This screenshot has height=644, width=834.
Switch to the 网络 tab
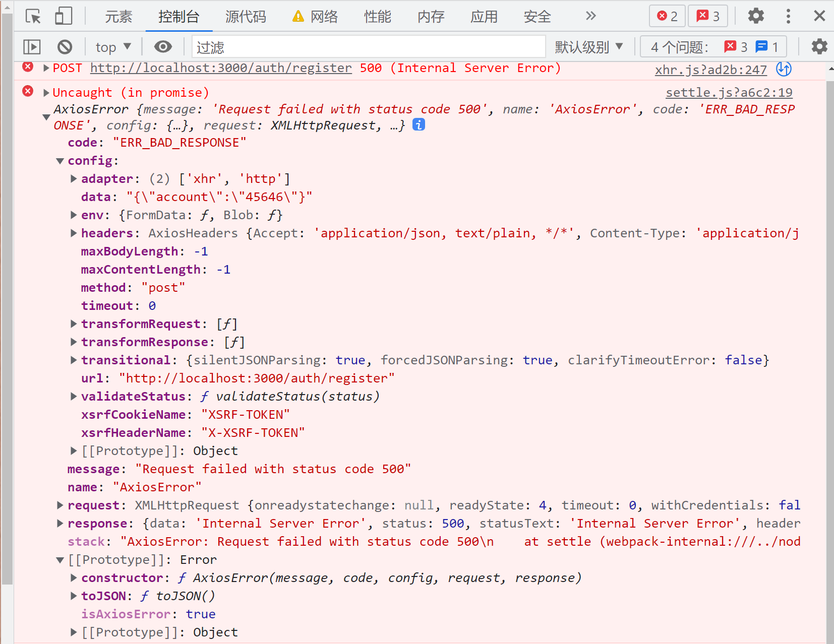pyautogui.click(x=315, y=17)
